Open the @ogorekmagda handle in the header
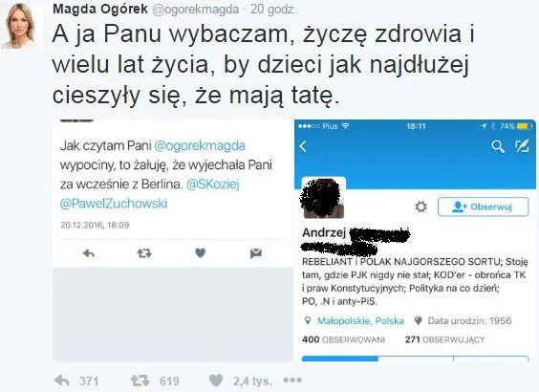539x392 pixels. pos(195,10)
